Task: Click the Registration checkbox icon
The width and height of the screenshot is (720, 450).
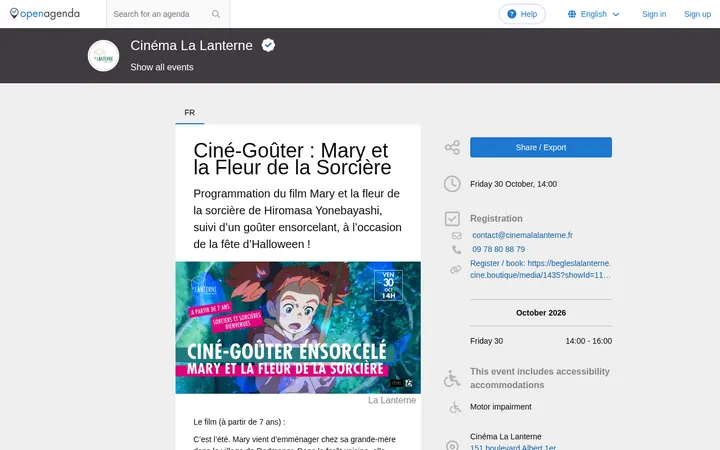Action: click(452, 219)
